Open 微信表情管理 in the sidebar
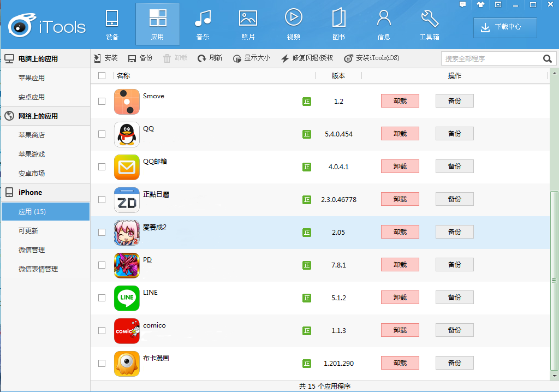Screen dimensions: 559x392 point(46,269)
